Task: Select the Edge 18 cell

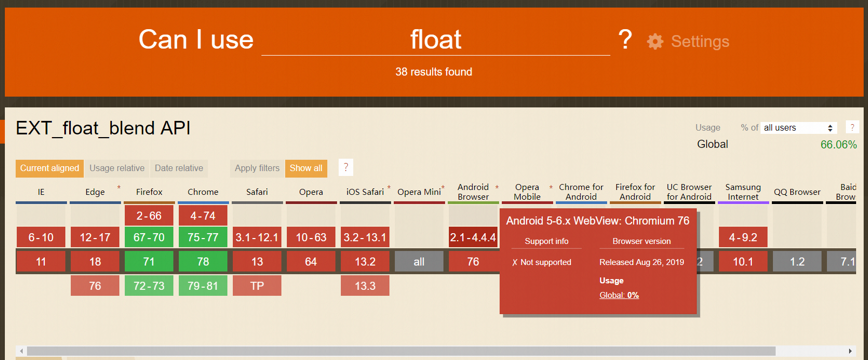Action: (95, 262)
